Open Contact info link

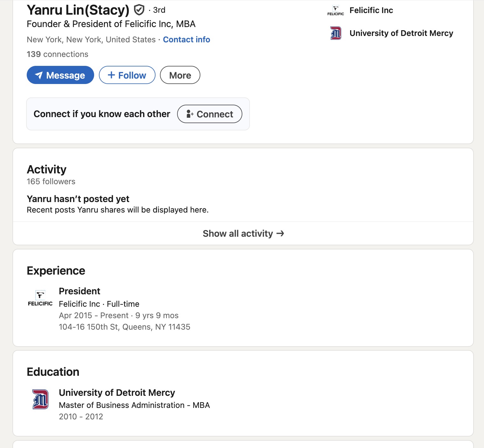tap(186, 39)
